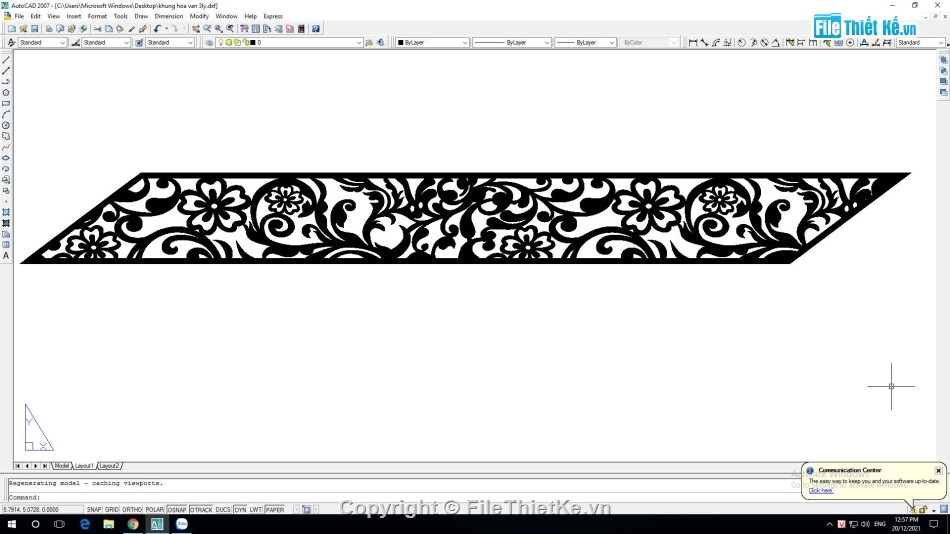The image size is (950, 534).
Task: Open the Layer Properties Manager icon
Action: click(209, 42)
